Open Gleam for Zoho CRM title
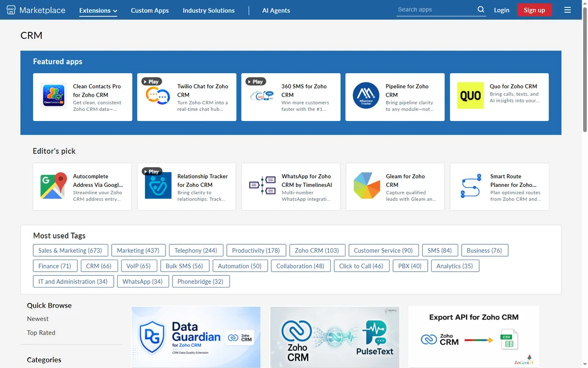 405,181
